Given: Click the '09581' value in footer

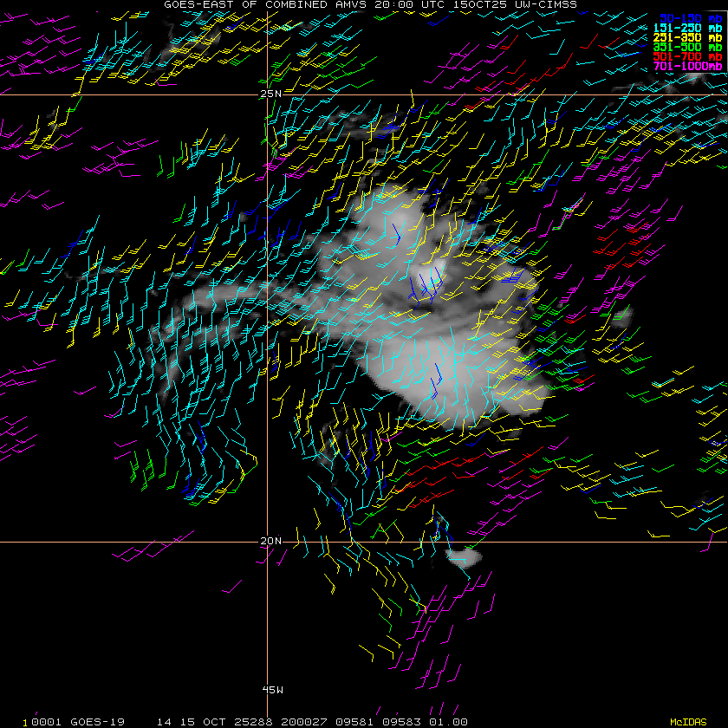Looking at the screenshot, I should [x=354, y=722].
